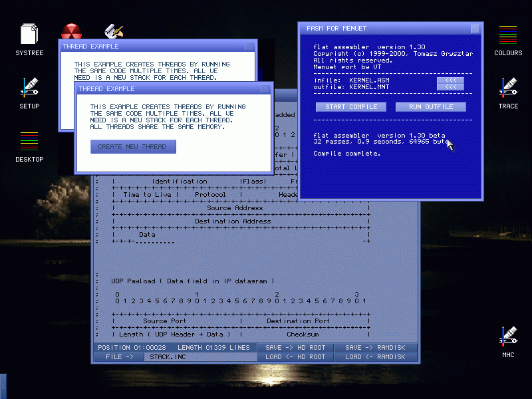532x399 pixels.
Task: Close the FASM FOR MENUET window
Action: (475, 29)
